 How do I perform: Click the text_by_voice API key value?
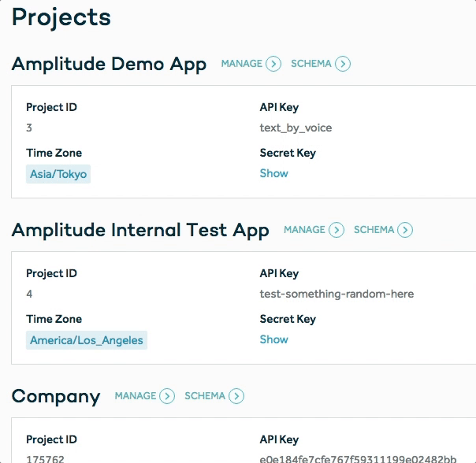(x=296, y=128)
